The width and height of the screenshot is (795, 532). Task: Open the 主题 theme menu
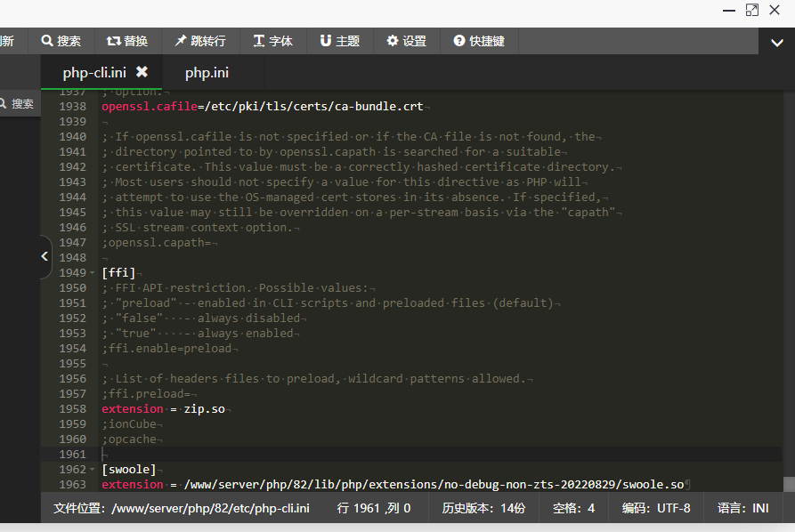(340, 41)
